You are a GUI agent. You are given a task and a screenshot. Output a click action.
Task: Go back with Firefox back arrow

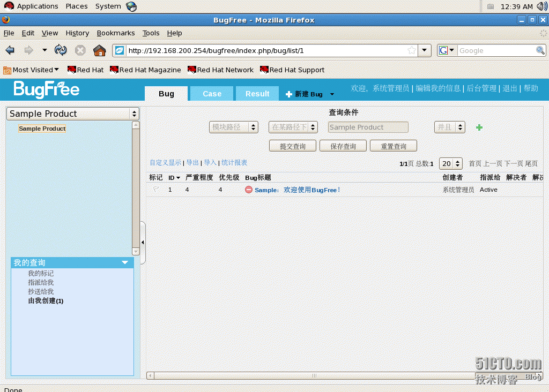pyautogui.click(x=10, y=50)
